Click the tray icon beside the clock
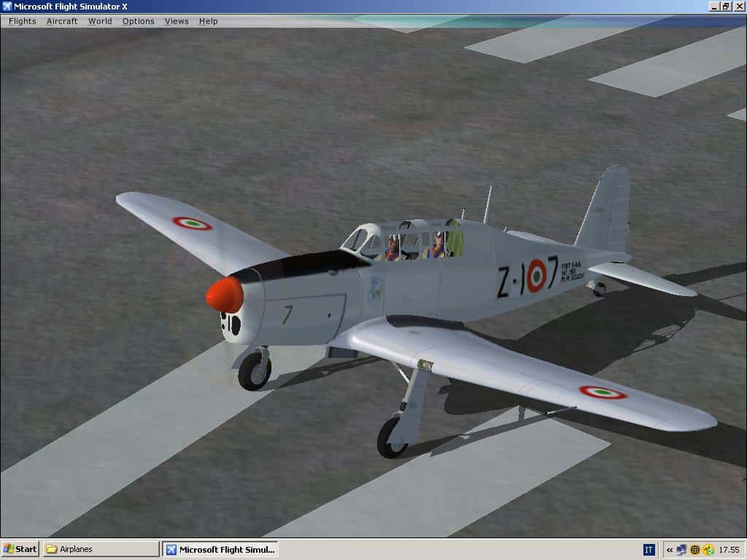Screen dimensions: 747x560 click(x=708, y=550)
